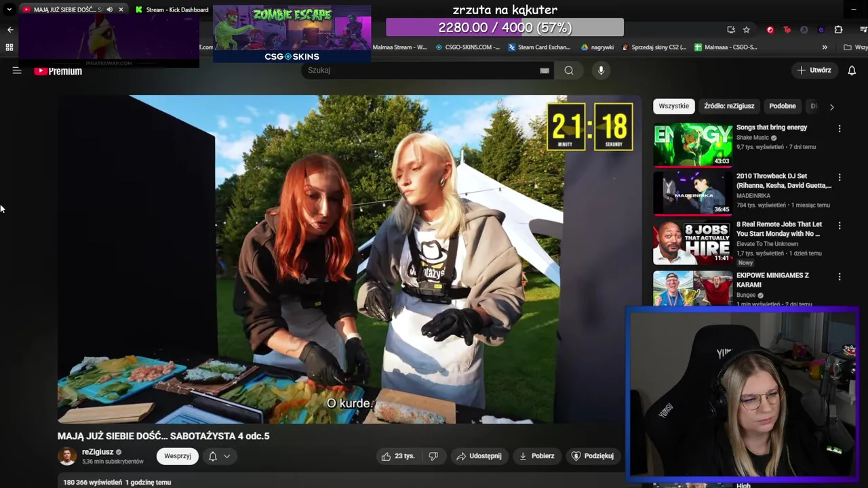This screenshot has height=488, width=868.
Task: Like the video (23 tys. thumbs up)
Action: tap(398, 456)
